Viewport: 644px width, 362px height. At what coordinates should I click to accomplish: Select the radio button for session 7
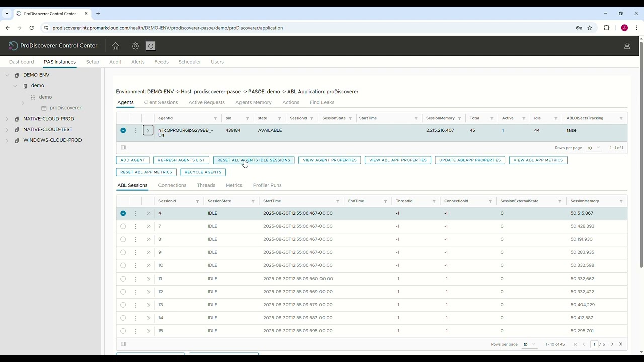tap(123, 226)
